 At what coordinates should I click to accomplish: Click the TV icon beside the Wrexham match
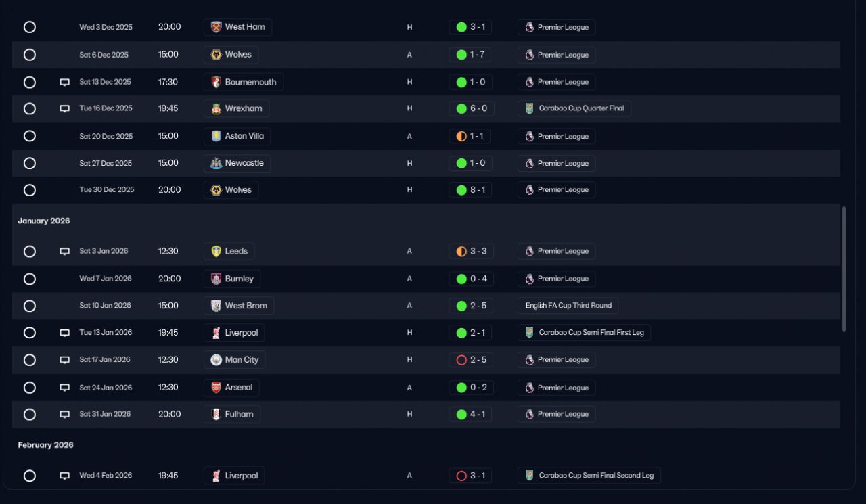tap(65, 109)
